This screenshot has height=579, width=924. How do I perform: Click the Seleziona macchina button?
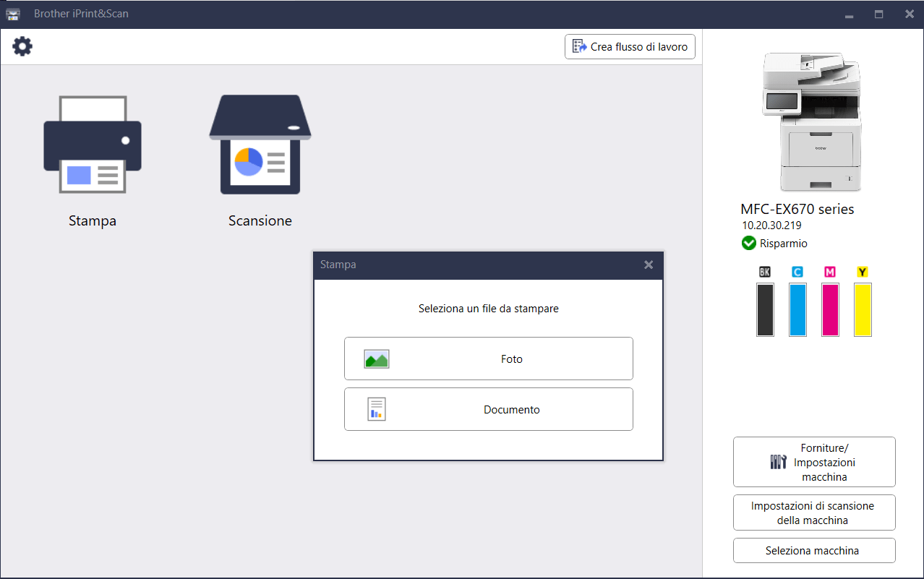(814, 551)
